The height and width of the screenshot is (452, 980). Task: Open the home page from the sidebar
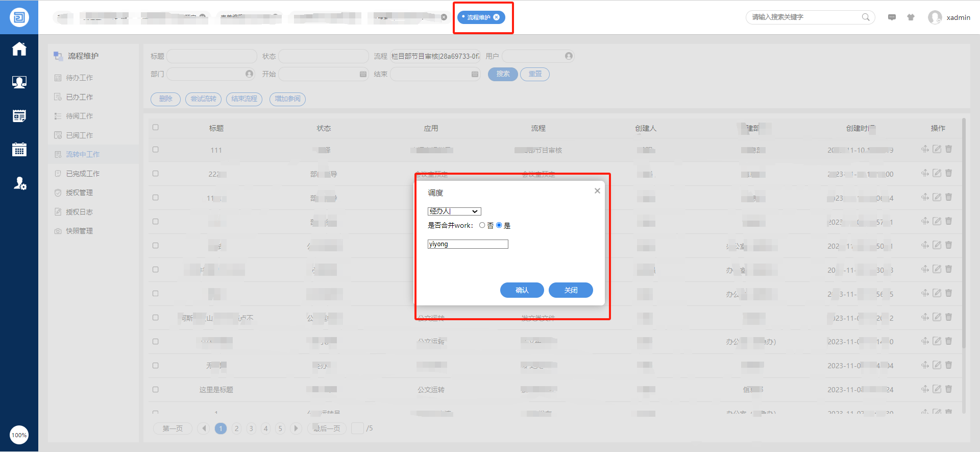[x=19, y=49]
